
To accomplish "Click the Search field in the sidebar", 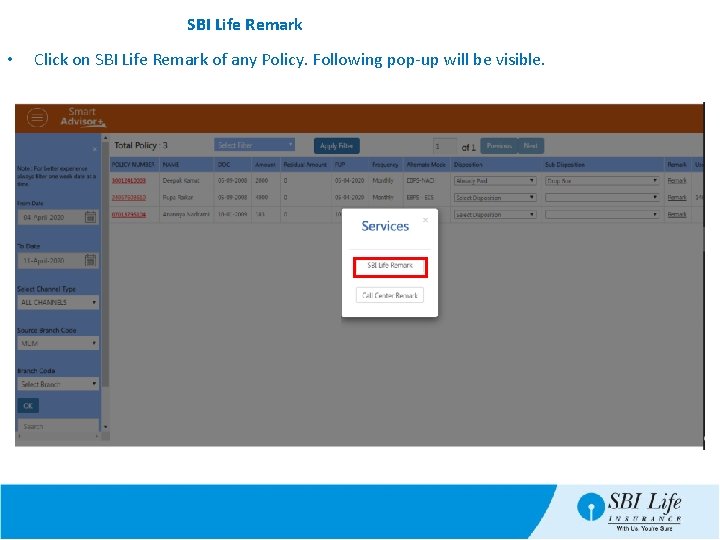I will pos(58,426).
